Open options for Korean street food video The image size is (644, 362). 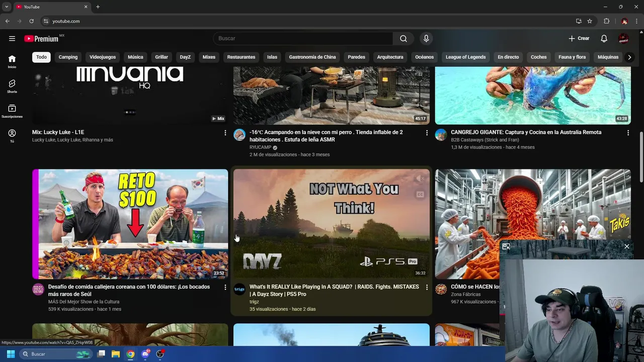(x=225, y=287)
